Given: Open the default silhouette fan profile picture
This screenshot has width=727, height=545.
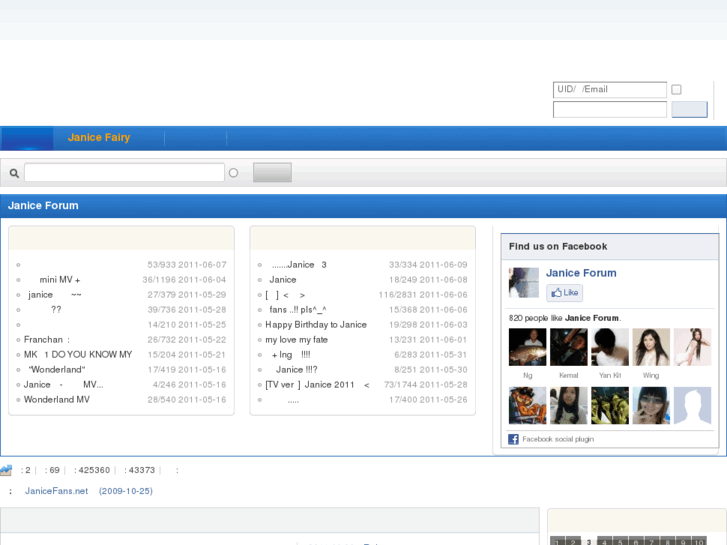Looking at the screenshot, I should (x=692, y=405).
